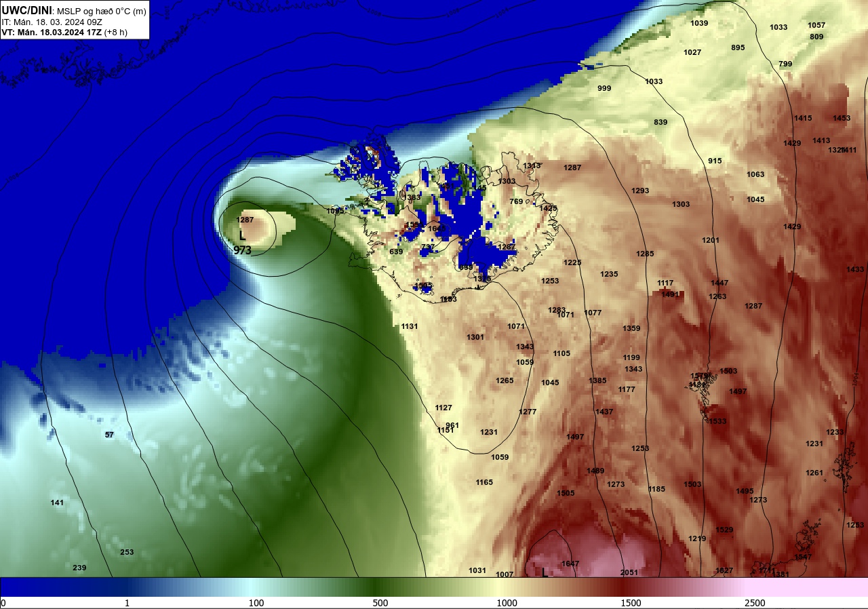Click the map label 1131

410,326
